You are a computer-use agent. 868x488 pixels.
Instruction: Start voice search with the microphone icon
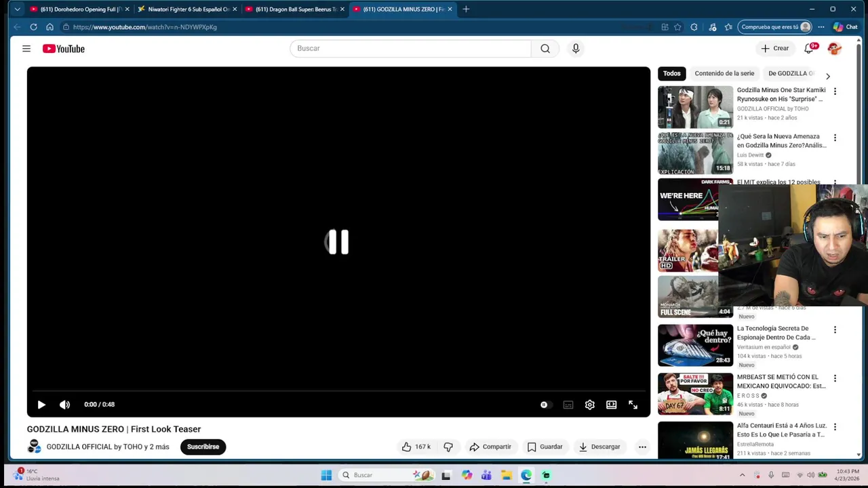576,48
